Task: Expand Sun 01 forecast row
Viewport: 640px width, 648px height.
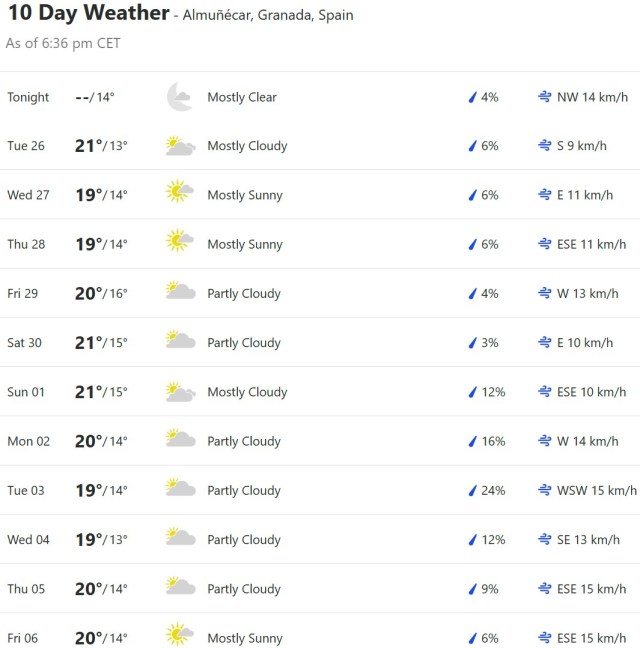Action: tap(320, 392)
